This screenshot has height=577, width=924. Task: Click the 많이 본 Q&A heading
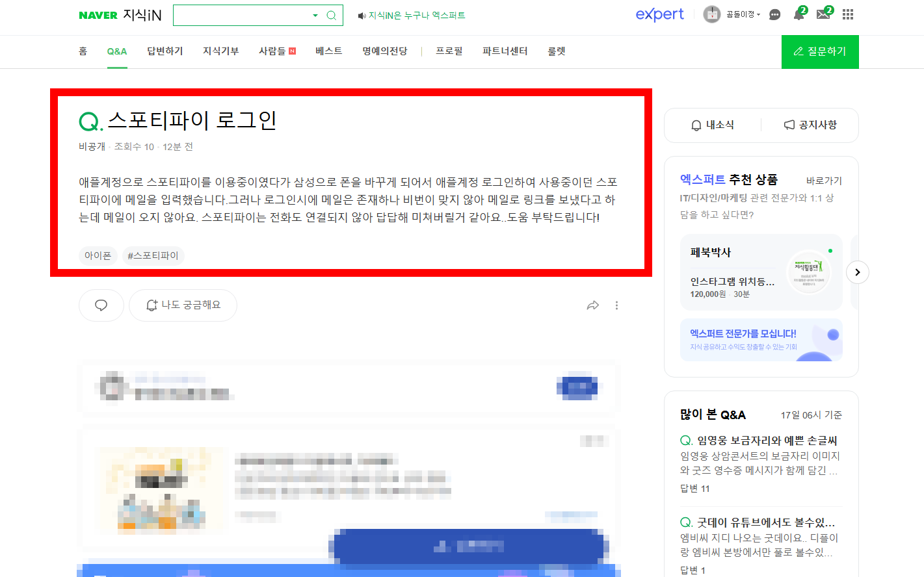click(713, 415)
